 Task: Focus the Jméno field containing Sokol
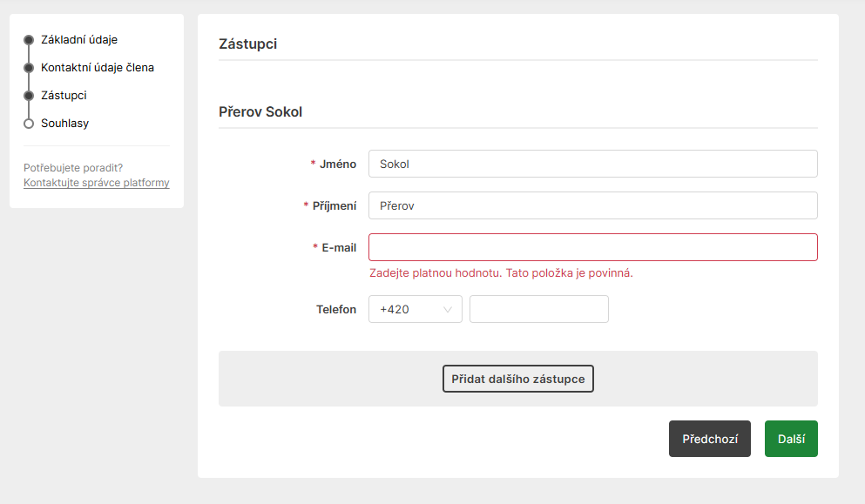tap(592, 164)
